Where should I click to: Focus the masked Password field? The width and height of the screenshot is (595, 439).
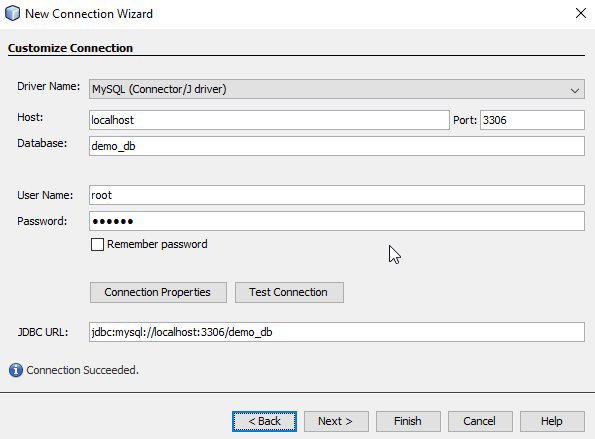pyautogui.click(x=337, y=221)
